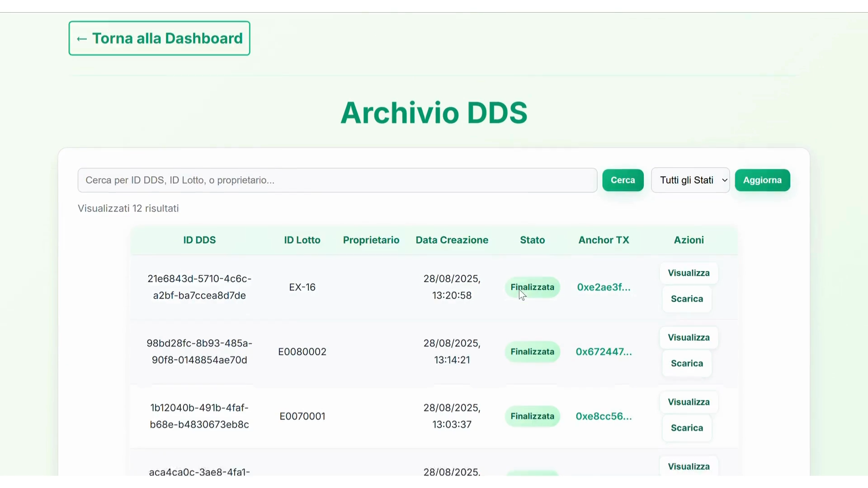The image size is (868, 488).
Task: Click Finalizzata badge in EX-16 row
Action: point(533,287)
